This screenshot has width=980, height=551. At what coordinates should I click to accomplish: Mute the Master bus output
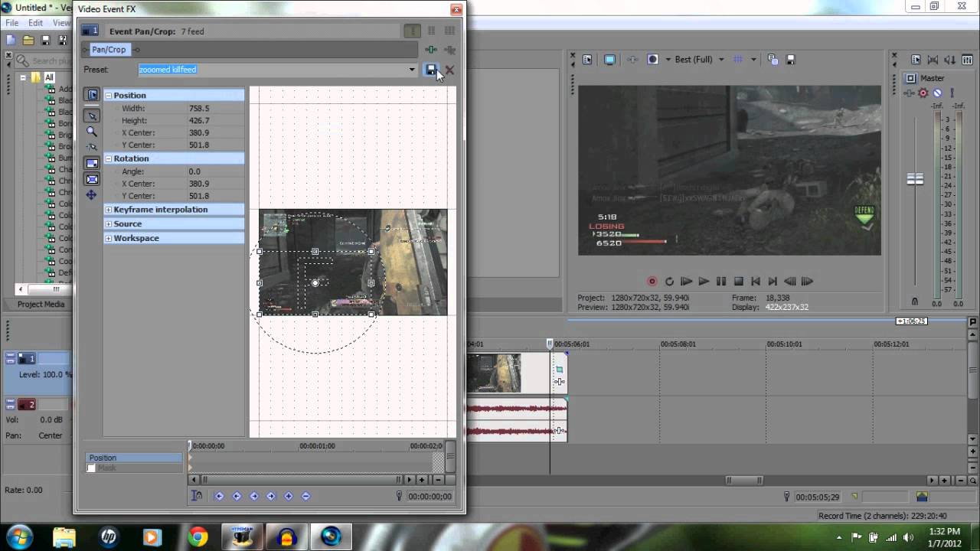tap(937, 93)
